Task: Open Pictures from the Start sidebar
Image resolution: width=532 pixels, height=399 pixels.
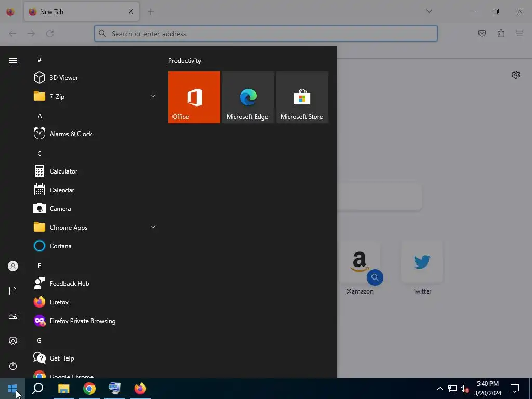Action: (x=13, y=316)
